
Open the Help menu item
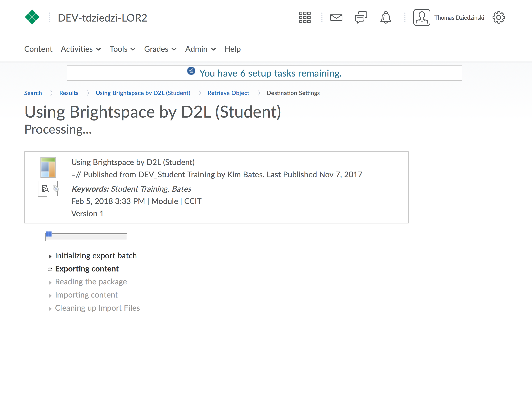click(x=233, y=49)
